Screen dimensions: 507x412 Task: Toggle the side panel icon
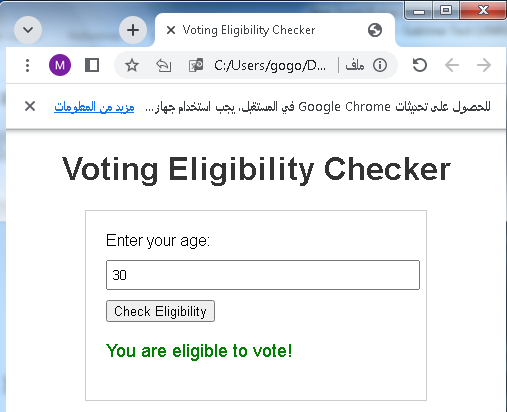click(92, 65)
